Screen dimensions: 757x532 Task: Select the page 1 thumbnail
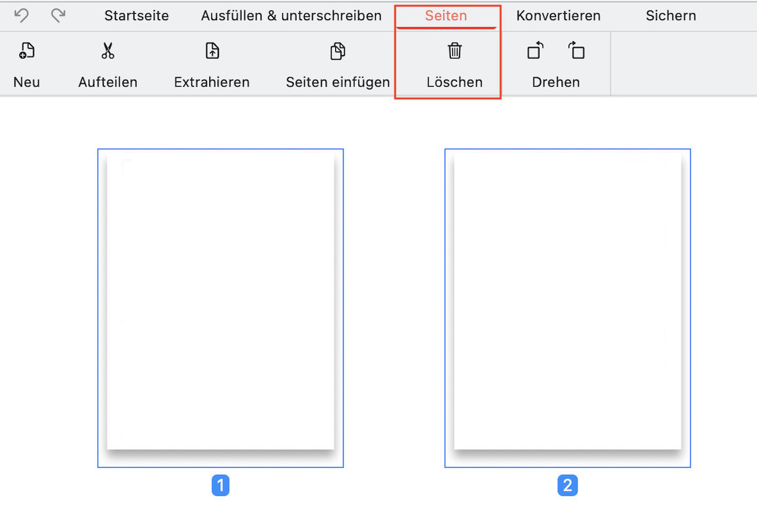click(220, 303)
